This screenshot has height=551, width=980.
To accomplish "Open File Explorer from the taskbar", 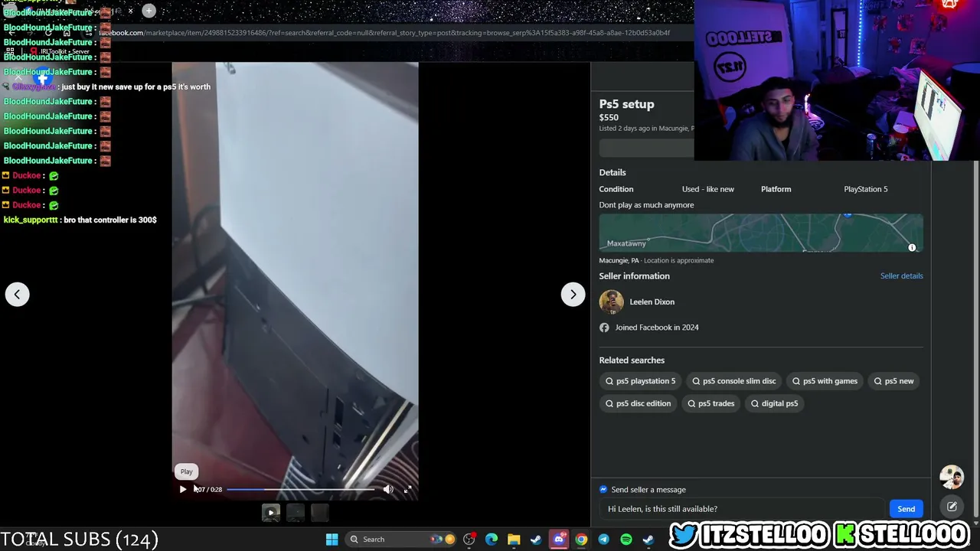I will (x=514, y=540).
